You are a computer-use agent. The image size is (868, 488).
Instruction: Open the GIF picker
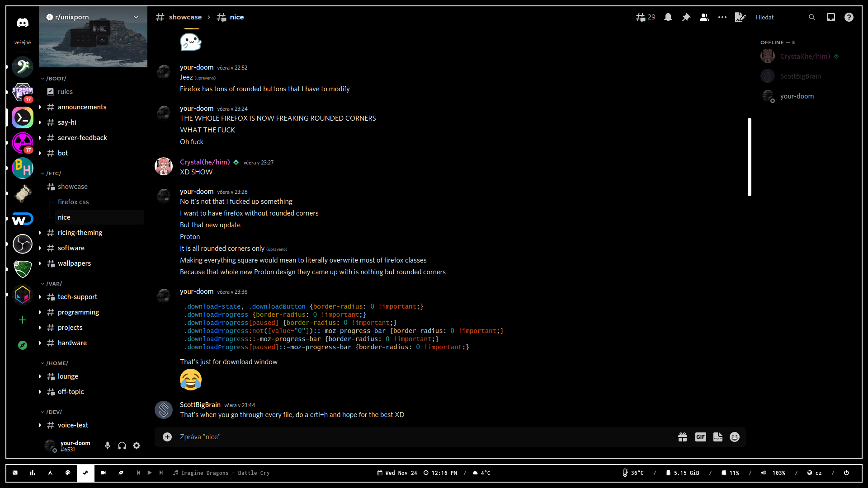700,437
